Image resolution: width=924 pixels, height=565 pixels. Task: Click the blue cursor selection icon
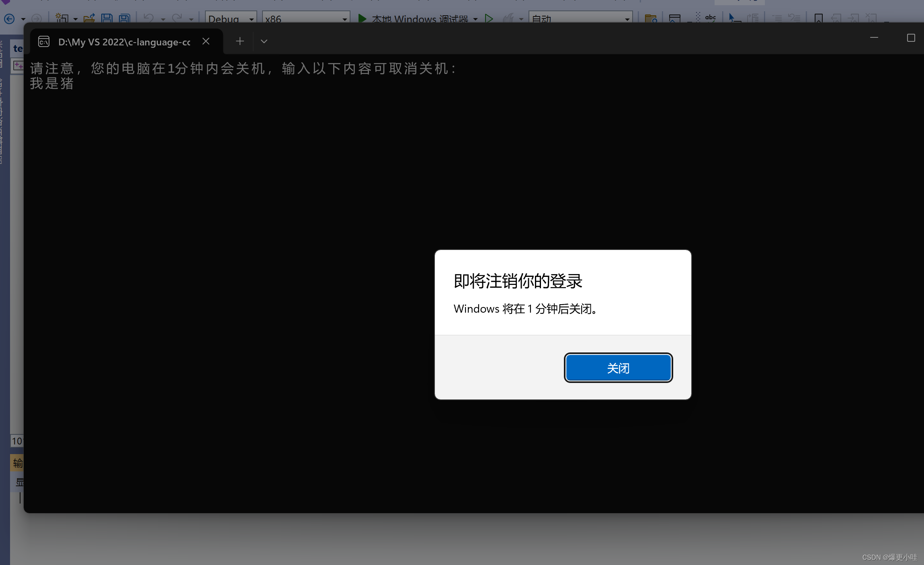pos(734,18)
